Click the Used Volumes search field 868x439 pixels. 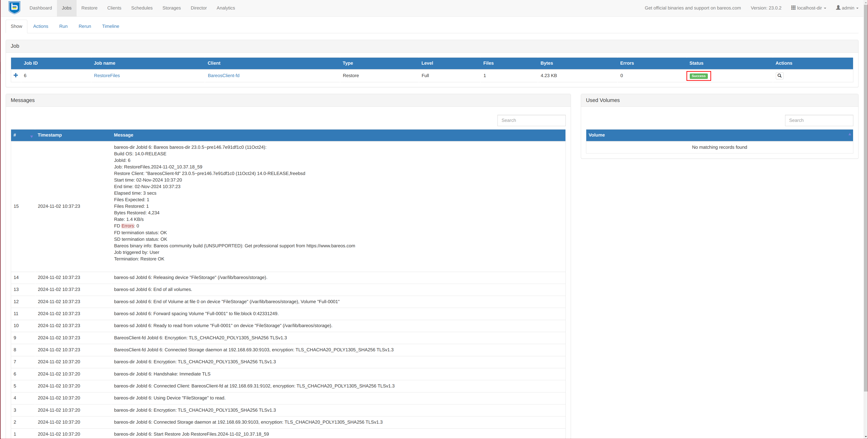pos(819,120)
